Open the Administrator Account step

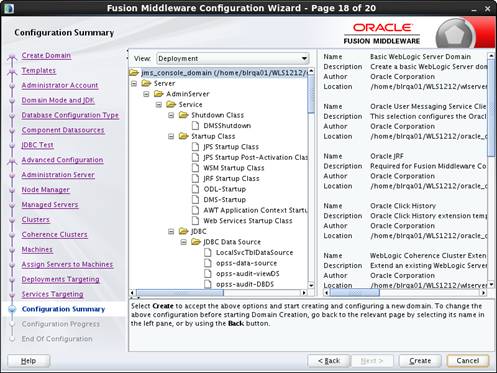coord(60,85)
